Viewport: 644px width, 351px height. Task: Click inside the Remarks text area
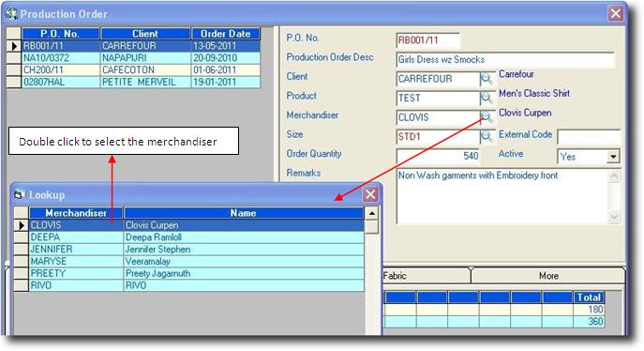click(502, 196)
